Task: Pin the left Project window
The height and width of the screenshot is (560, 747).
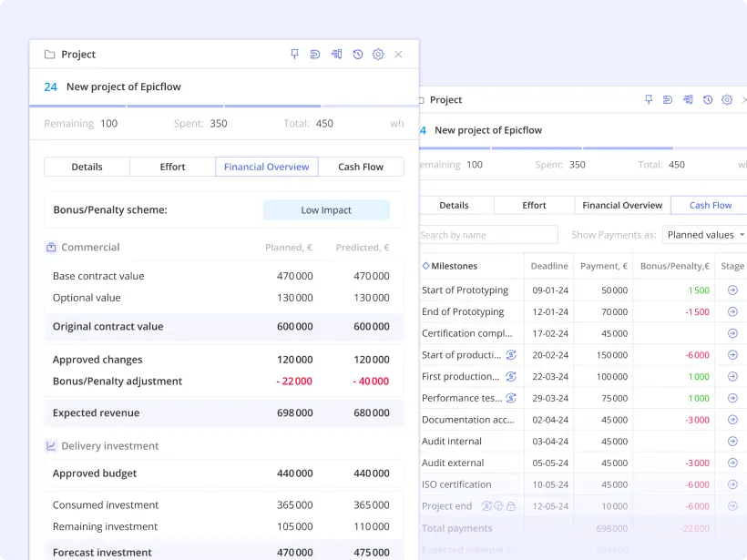Action: coord(294,55)
